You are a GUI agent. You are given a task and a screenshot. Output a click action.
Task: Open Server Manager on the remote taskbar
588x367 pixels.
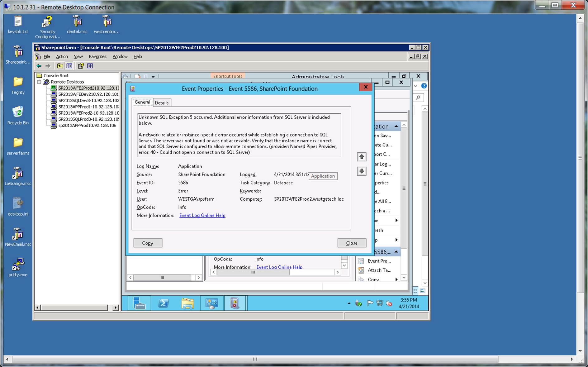tap(139, 303)
